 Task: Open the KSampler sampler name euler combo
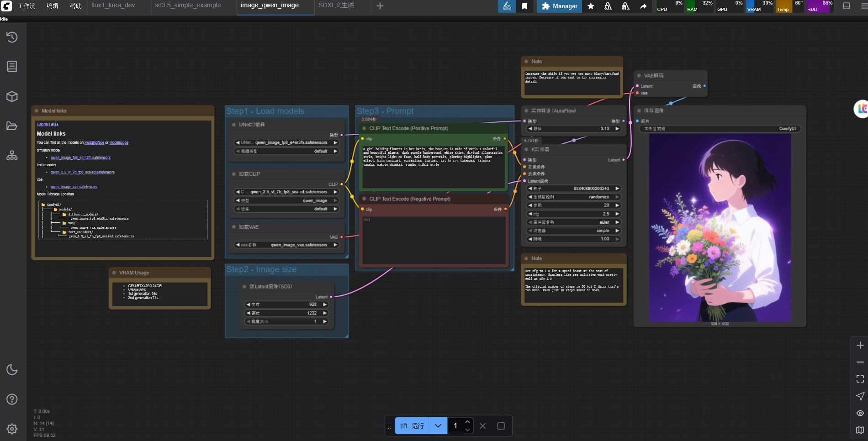[574, 222]
